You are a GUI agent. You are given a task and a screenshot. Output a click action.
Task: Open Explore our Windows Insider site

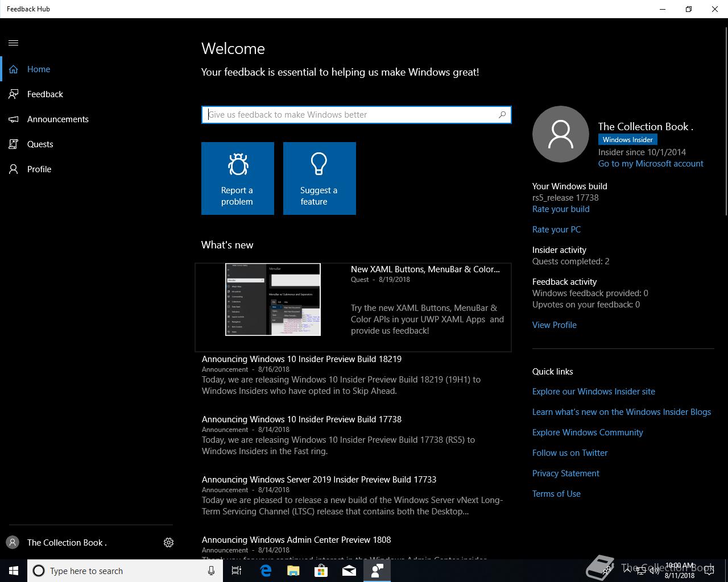pos(594,392)
